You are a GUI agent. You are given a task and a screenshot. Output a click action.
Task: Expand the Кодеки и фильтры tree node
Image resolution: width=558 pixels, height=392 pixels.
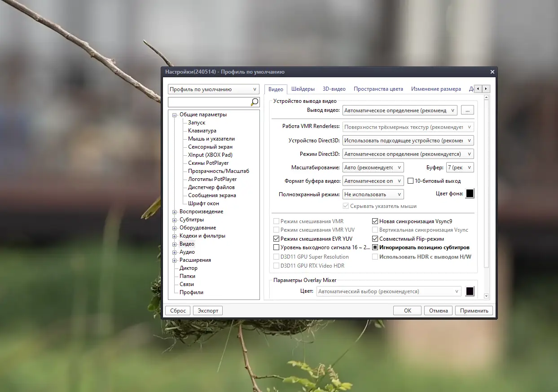pyautogui.click(x=175, y=236)
